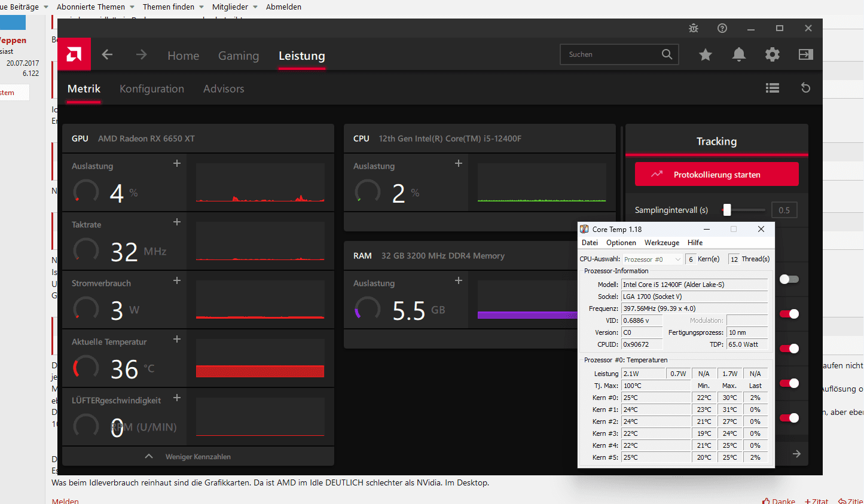Toggle the second tracking switch (red)
The image size is (864, 504).
(789, 314)
